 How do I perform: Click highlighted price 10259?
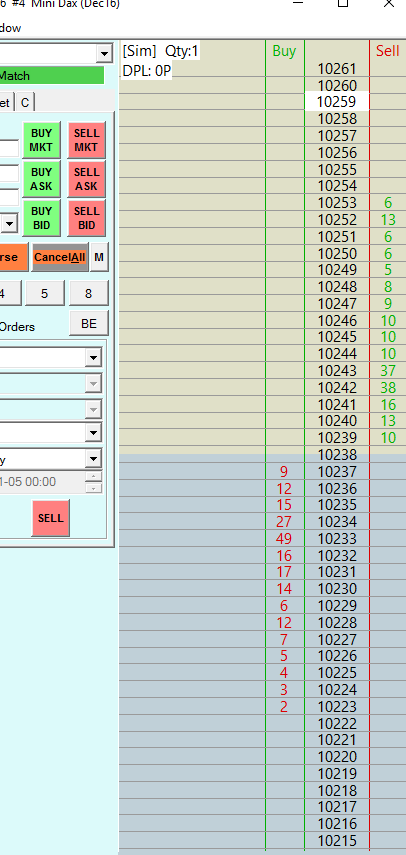[337, 102]
